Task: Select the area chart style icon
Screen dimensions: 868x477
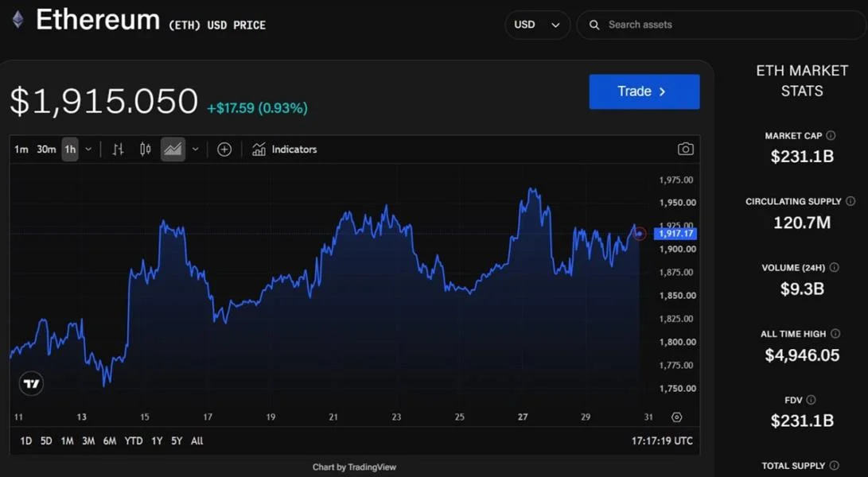Action: [x=173, y=149]
